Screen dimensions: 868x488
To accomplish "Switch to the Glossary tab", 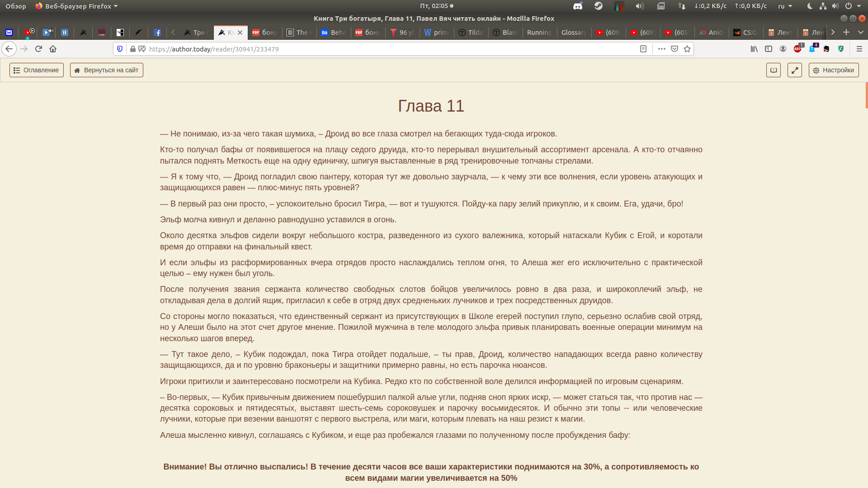I will 573,33.
